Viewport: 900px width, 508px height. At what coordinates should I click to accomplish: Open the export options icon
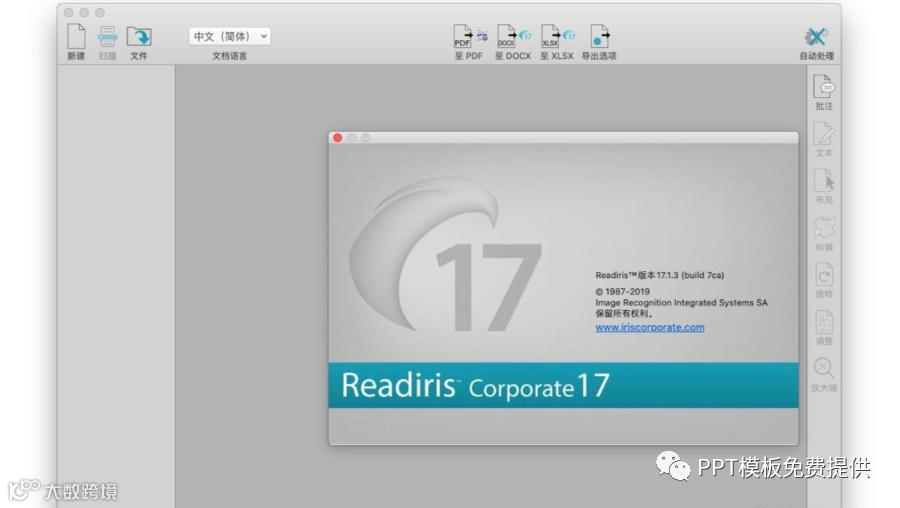(x=599, y=36)
